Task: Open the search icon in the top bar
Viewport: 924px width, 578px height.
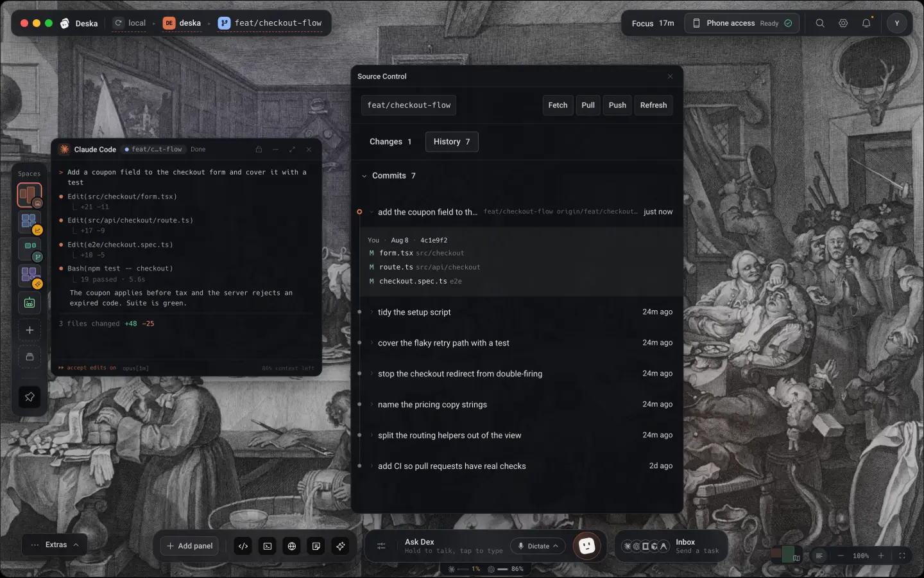Action: [820, 23]
